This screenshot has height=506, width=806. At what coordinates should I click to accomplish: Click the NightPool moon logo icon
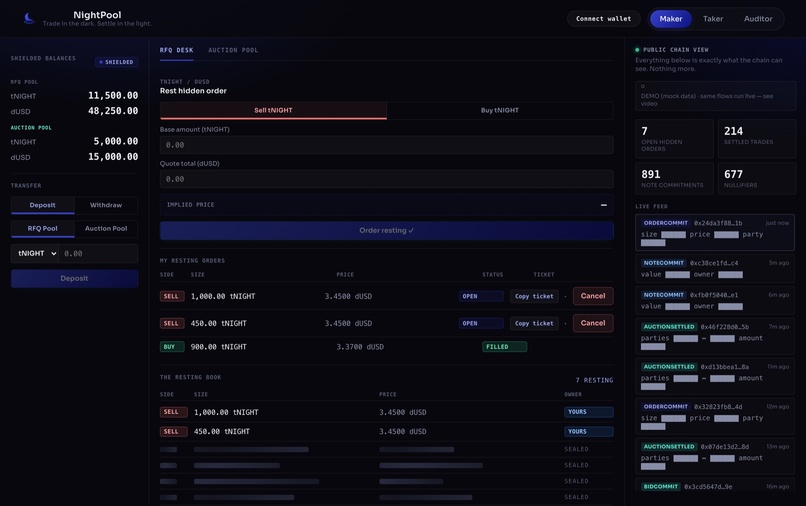[x=29, y=19]
